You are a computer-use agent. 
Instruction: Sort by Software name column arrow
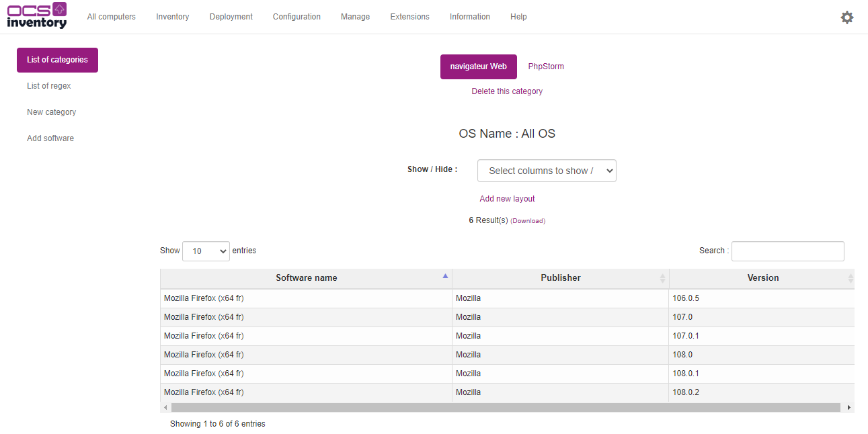coord(444,276)
